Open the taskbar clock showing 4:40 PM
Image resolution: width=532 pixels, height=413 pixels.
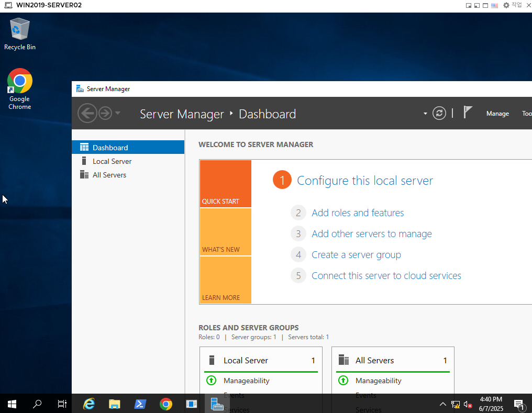click(491, 404)
